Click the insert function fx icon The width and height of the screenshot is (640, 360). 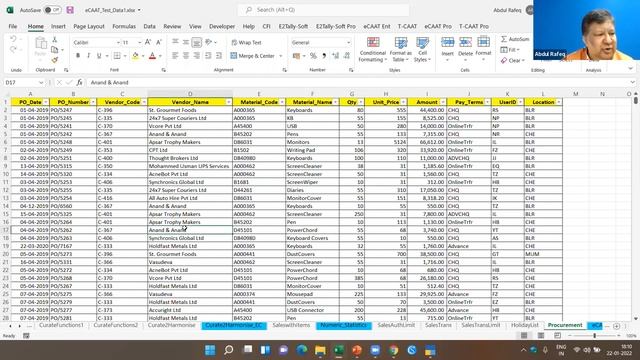coord(79,82)
